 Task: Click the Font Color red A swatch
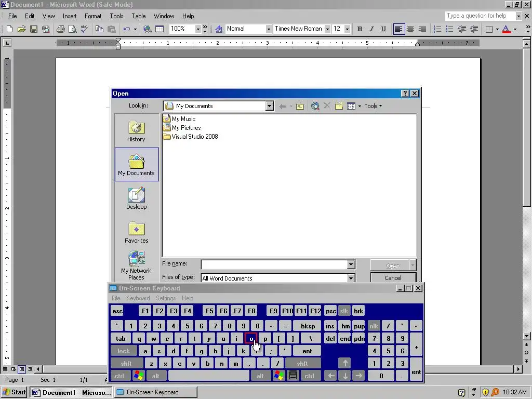coord(506,29)
